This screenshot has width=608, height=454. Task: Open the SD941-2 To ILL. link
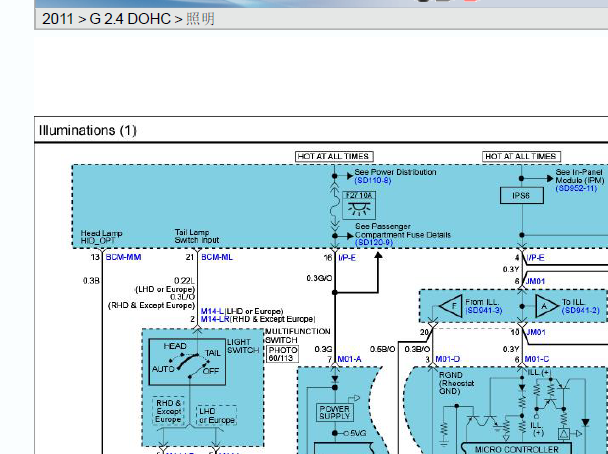pyautogui.click(x=580, y=310)
